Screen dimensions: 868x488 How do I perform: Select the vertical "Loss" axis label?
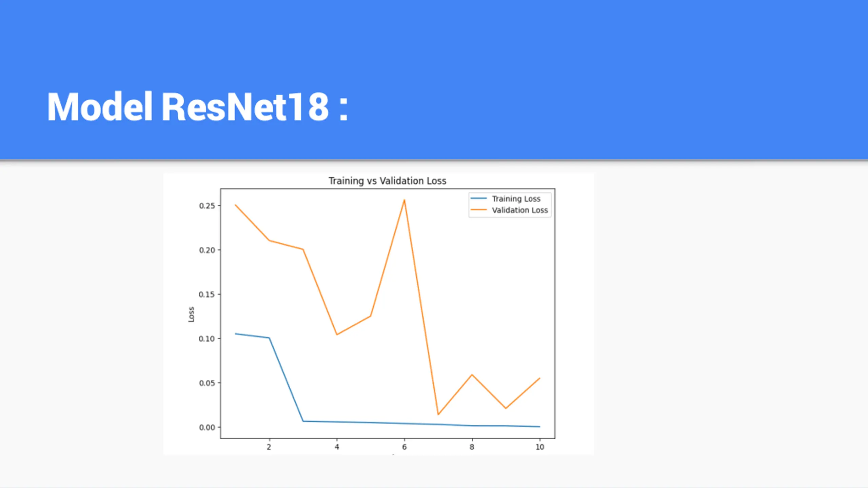coord(191,314)
